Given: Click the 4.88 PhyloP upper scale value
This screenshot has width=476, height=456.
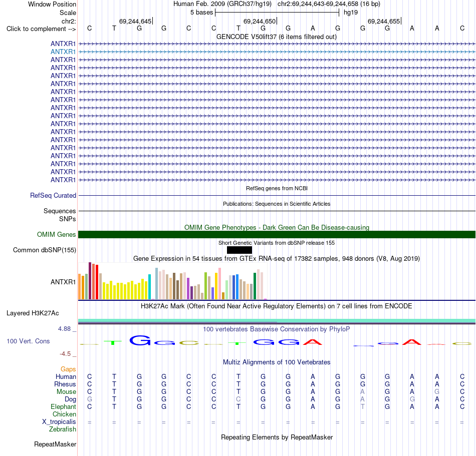Looking at the screenshot, I should coord(64,329).
